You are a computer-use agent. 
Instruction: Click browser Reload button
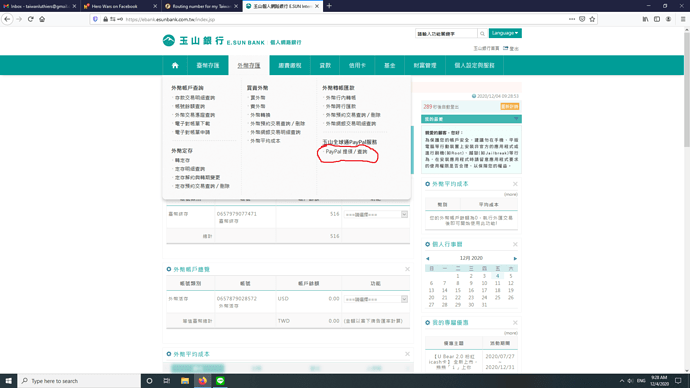click(x=30, y=19)
